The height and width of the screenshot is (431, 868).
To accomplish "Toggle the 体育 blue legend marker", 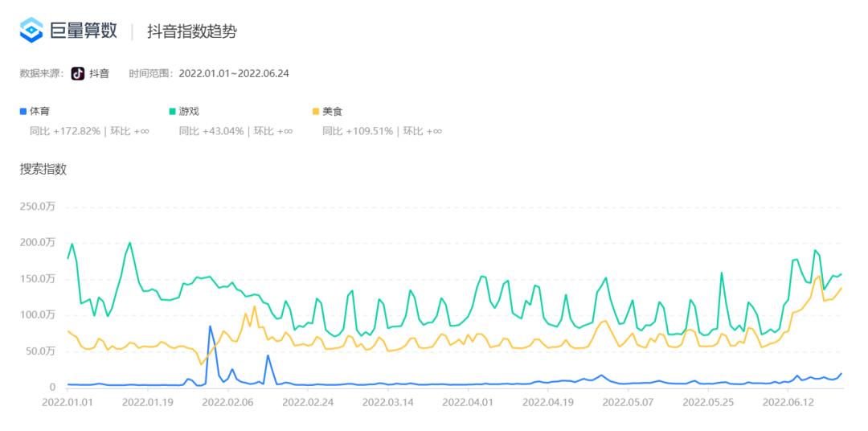I will 23,111.
